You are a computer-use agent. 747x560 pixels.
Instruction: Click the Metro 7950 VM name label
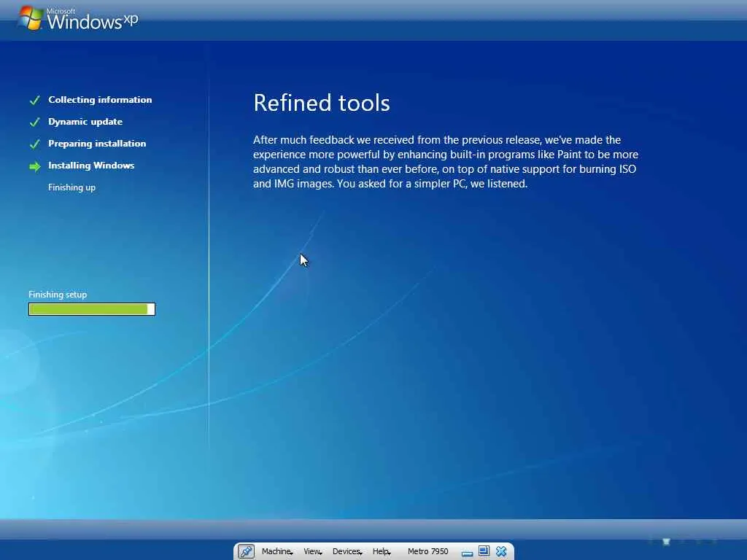[x=427, y=551]
